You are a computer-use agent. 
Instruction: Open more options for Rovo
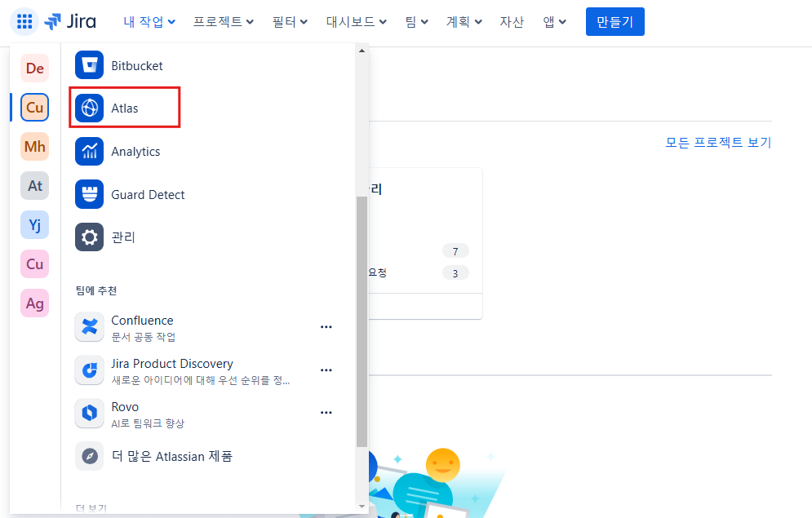click(x=326, y=413)
